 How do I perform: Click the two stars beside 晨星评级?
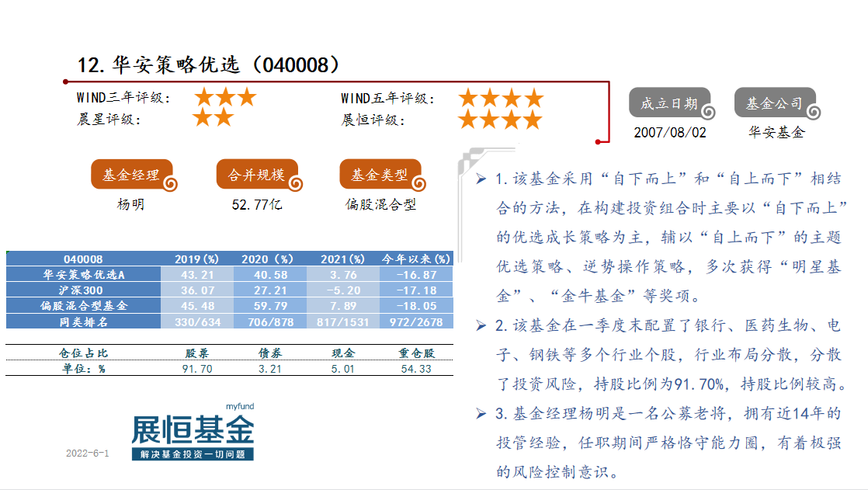[214, 117]
